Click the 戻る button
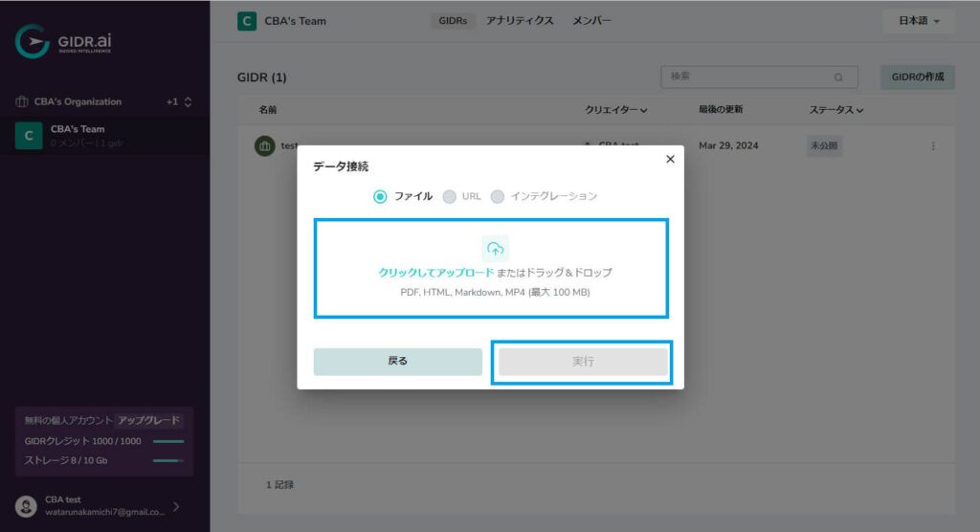The image size is (980, 532). [x=397, y=362]
